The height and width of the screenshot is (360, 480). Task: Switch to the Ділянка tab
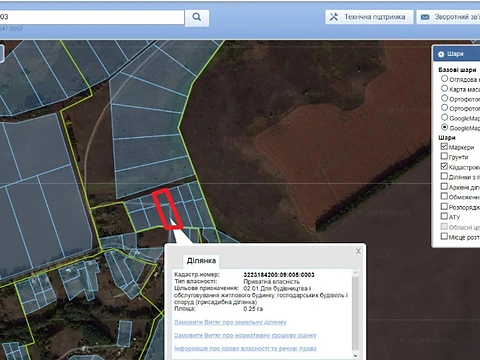coord(201,261)
